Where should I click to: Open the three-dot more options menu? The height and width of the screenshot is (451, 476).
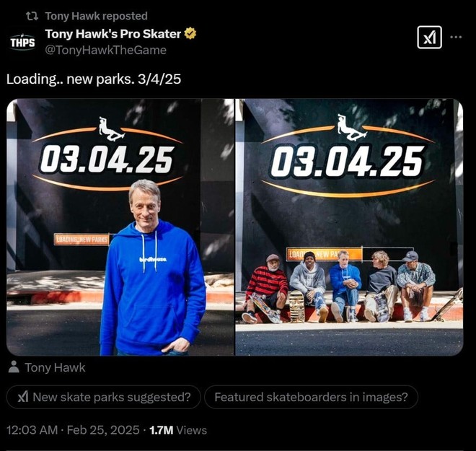[456, 37]
